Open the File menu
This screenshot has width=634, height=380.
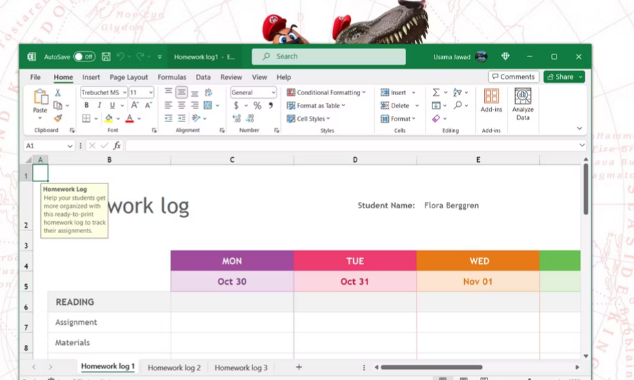(35, 77)
